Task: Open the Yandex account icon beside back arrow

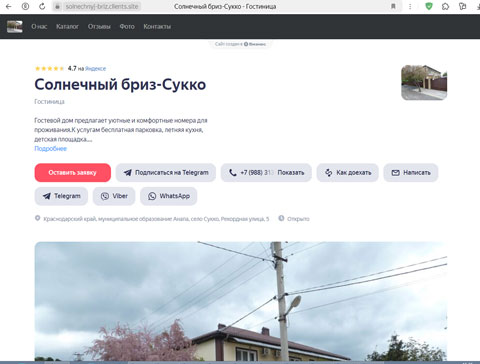Action: point(25,6)
